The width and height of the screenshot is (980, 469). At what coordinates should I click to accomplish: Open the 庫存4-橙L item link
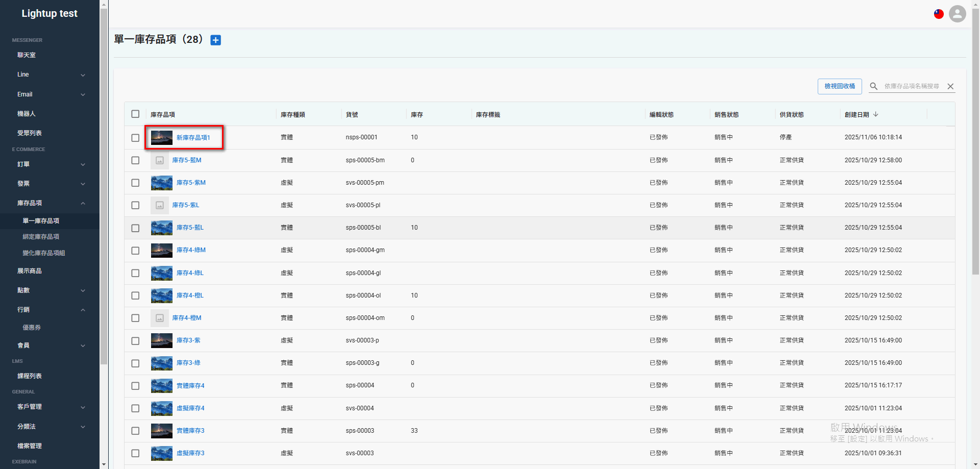pyautogui.click(x=190, y=295)
